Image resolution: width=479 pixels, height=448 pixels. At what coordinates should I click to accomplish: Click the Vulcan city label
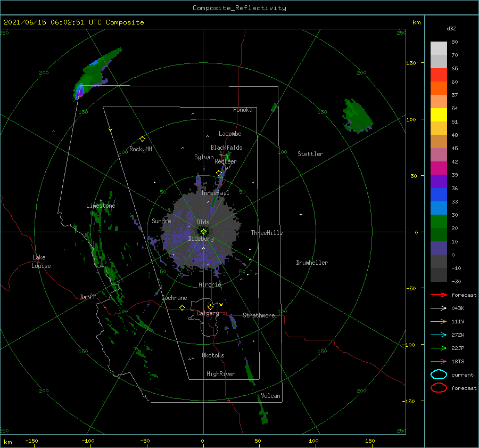point(271,396)
